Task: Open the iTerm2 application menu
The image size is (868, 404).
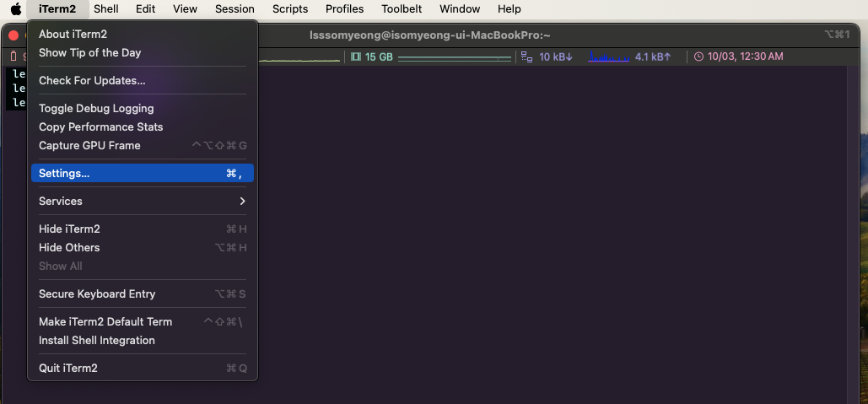Action: tap(57, 8)
